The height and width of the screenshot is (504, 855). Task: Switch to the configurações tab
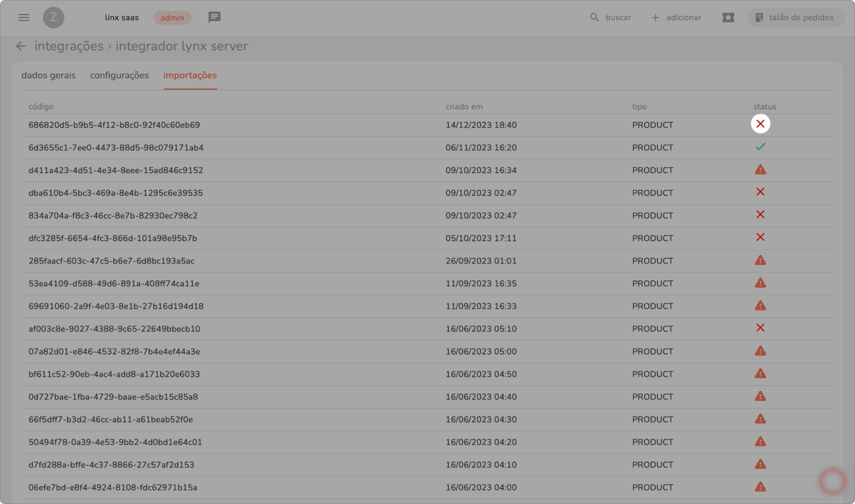(120, 75)
